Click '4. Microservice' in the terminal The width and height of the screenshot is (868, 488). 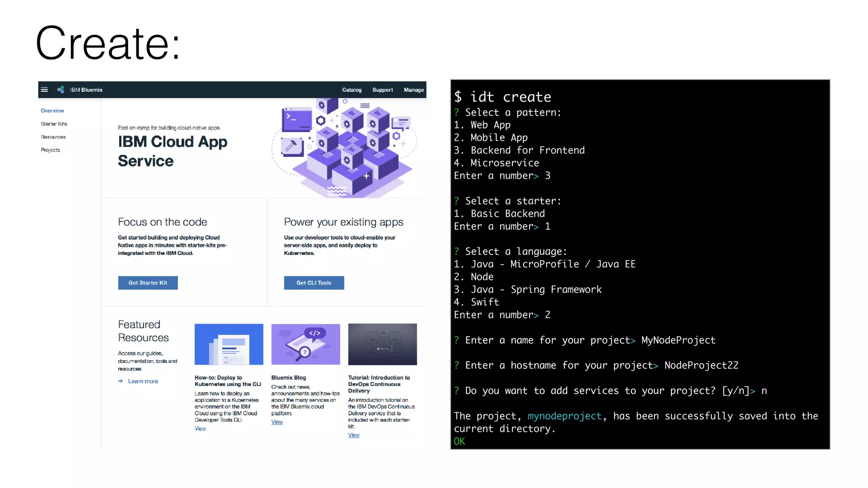[496, 163]
